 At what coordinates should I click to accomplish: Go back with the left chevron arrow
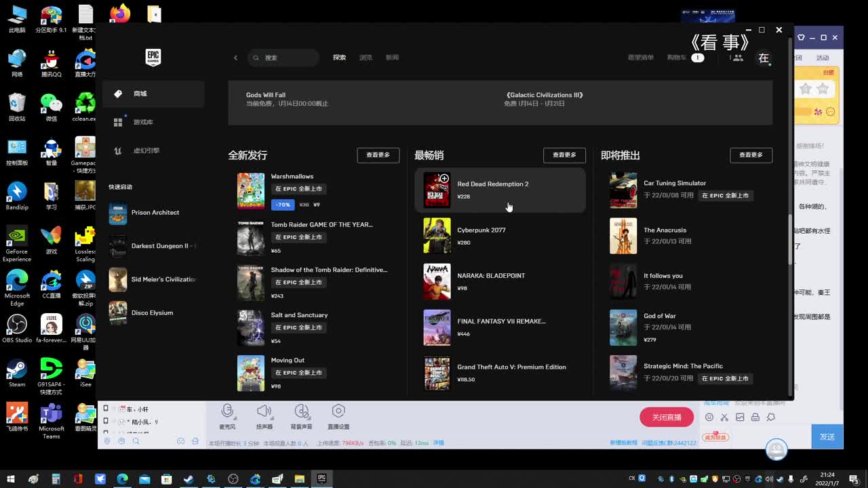click(235, 58)
